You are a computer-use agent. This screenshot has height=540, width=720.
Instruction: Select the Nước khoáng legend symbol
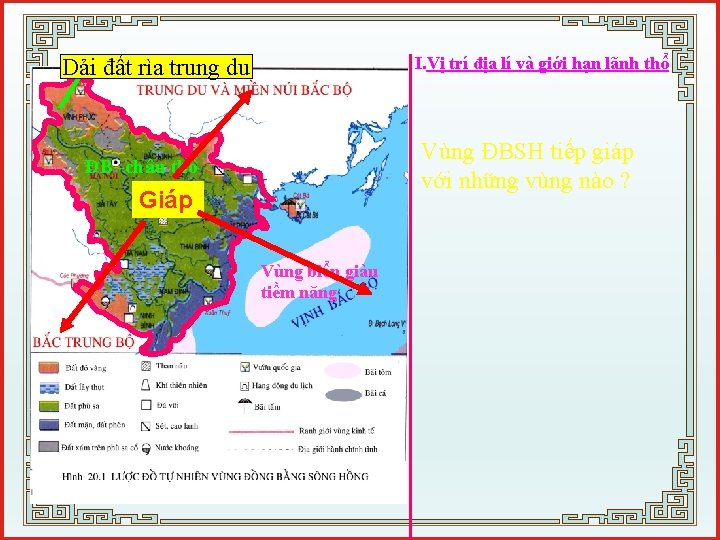point(146,449)
